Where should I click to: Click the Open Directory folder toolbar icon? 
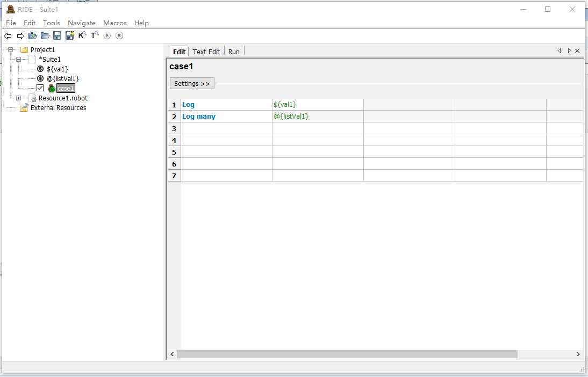point(45,35)
